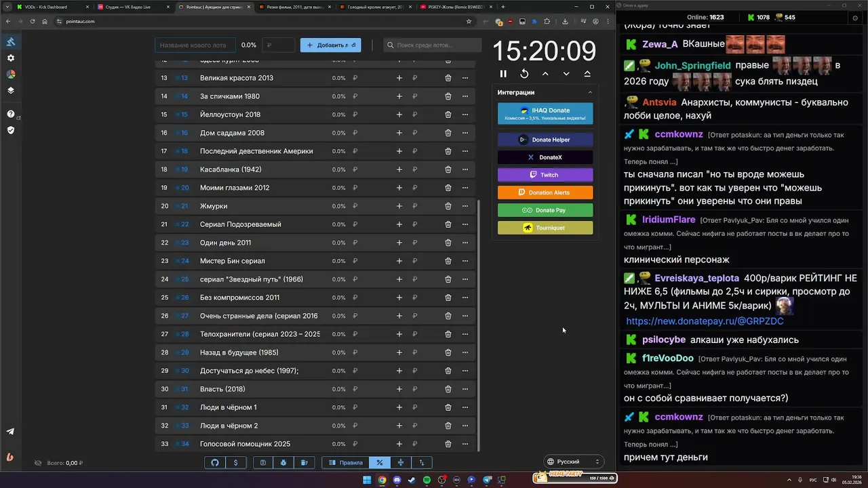Open the Windows Start menu
868x488 pixels.
click(367, 480)
